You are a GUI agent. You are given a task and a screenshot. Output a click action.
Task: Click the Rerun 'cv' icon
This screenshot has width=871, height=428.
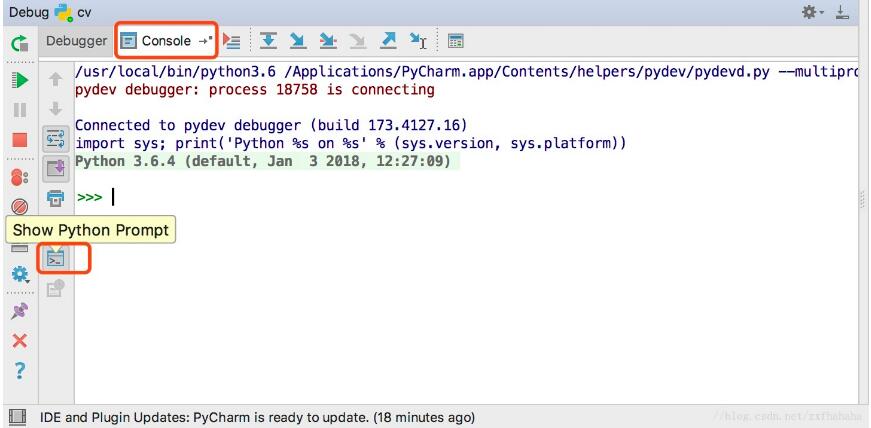(x=19, y=43)
